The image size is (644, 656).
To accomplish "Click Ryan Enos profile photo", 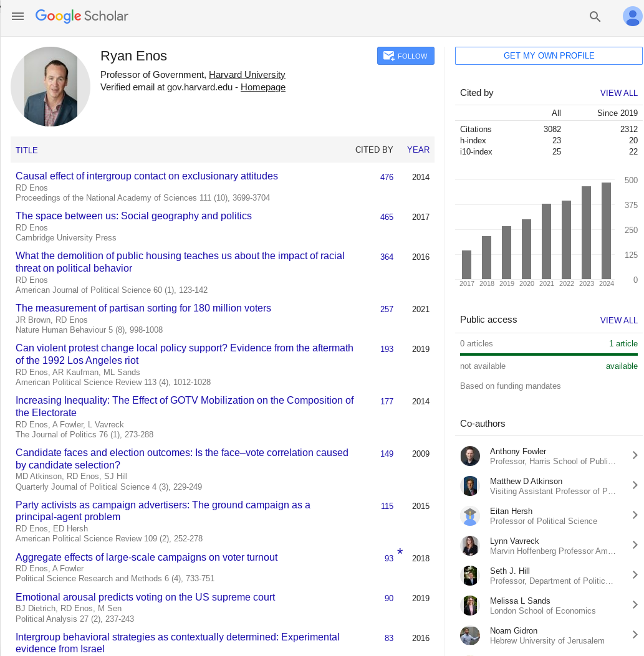I will (50, 86).
